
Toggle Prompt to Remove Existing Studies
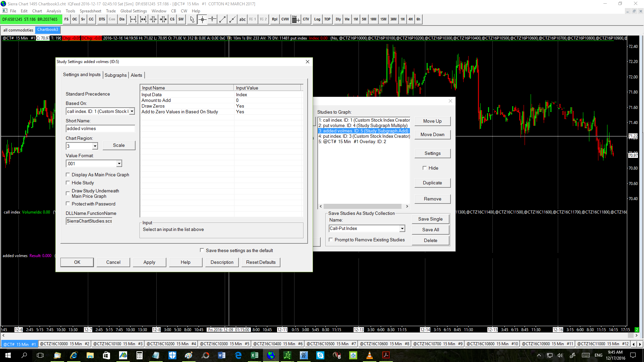coord(331,240)
